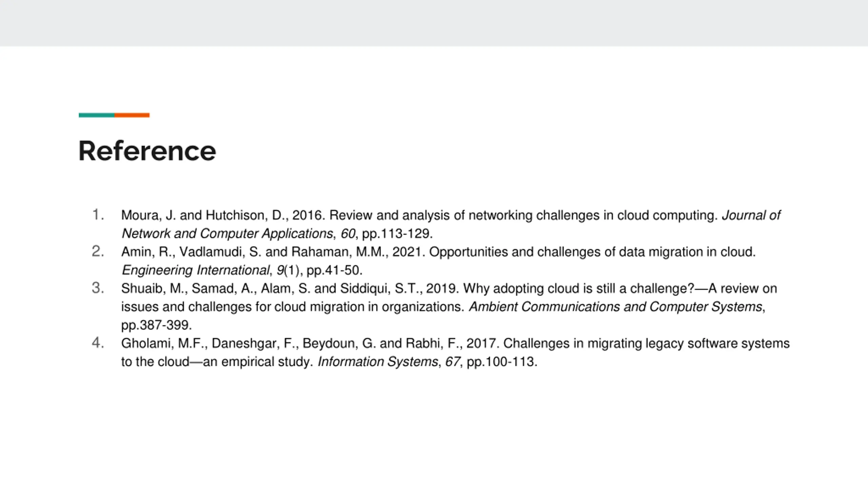Image resolution: width=868 pixels, height=488 pixels.
Task: Click the italic "Information Systems" journal name
Action: [378, 362]
